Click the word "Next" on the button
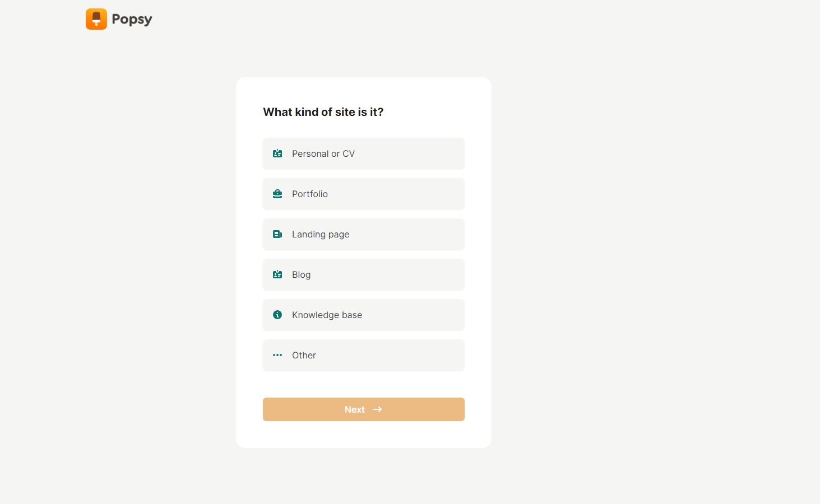The height and width of the screenshot is (504, 820). point(354,409)
